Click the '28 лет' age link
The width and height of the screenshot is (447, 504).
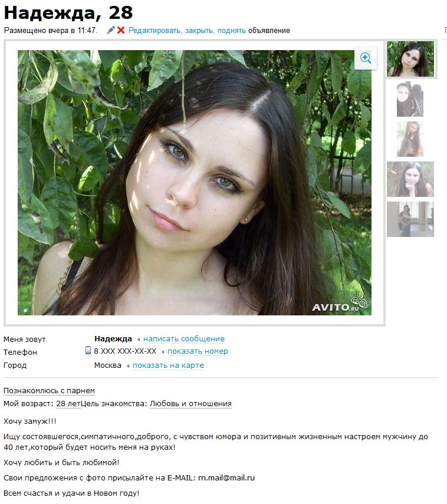[68, 403]
